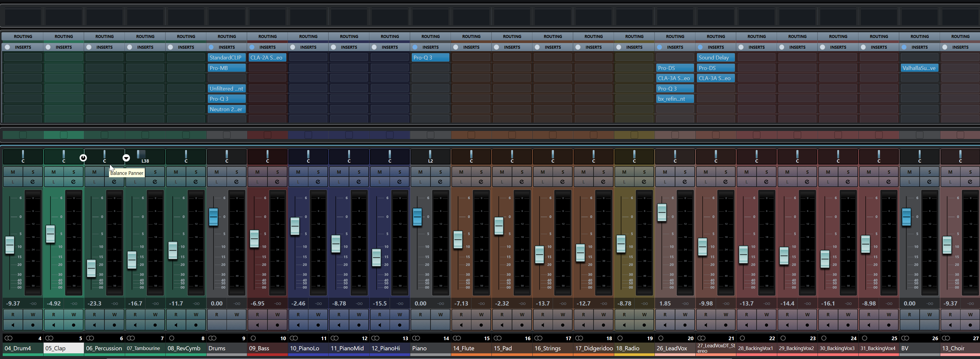The height and width of the screenshot is (359, 980).
Task: Open Sound Delay insert on 27_LeadVoxDT_Stereo
Action: 716,57
